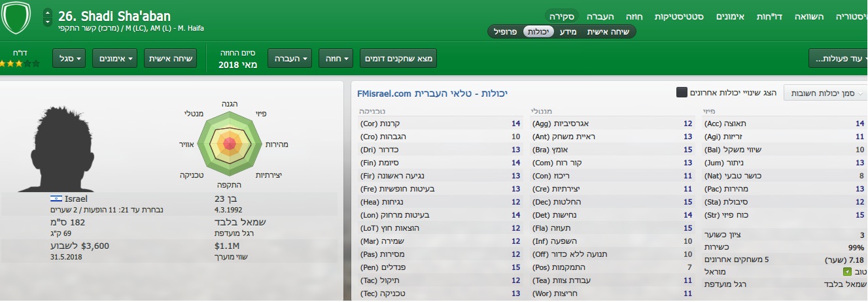
Task: Click the green morale arrow icon
Action: coord(848,271)
